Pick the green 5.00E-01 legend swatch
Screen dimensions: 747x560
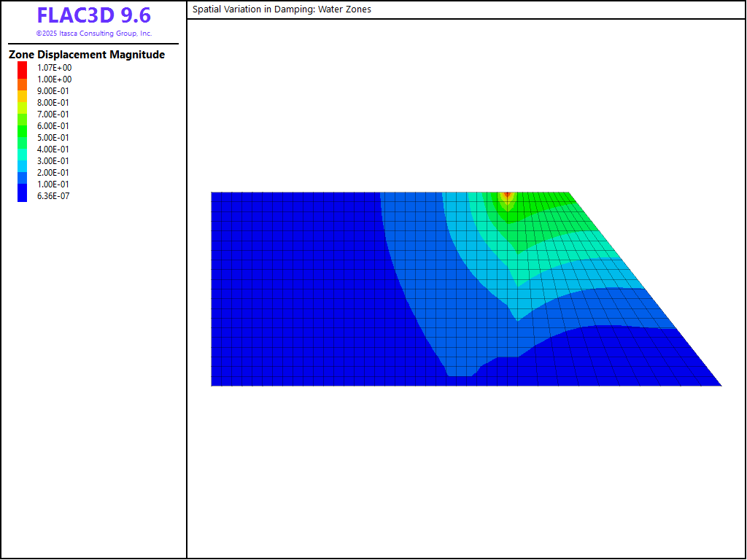(x=23, y=138)
